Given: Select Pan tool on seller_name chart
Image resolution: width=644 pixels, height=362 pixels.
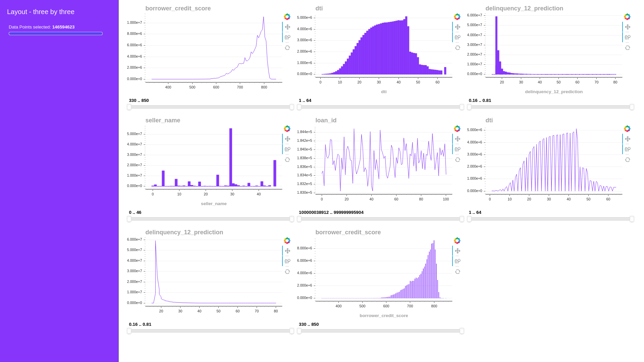Looking at the screenshot, I should [287, 139].
